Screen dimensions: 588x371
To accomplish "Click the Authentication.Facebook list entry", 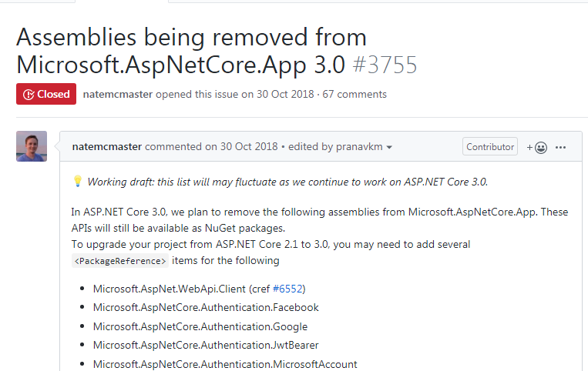I will click(205, 307).
